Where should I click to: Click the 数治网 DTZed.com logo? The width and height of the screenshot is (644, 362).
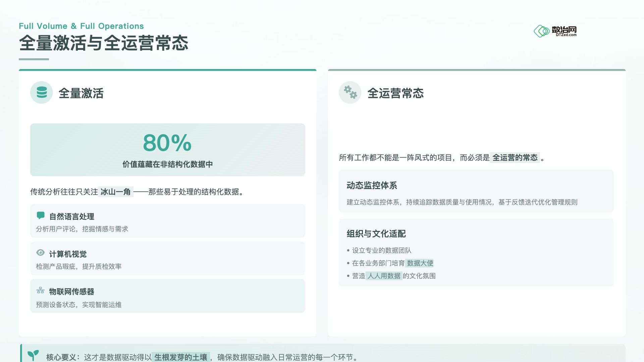[x=555, y=31]
